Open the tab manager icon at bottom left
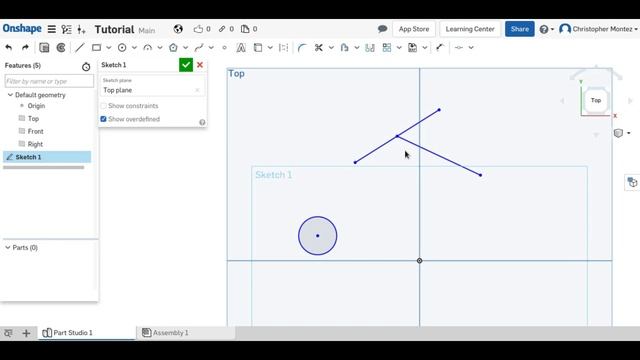640x360 pixels. click(x=8, y=333)
